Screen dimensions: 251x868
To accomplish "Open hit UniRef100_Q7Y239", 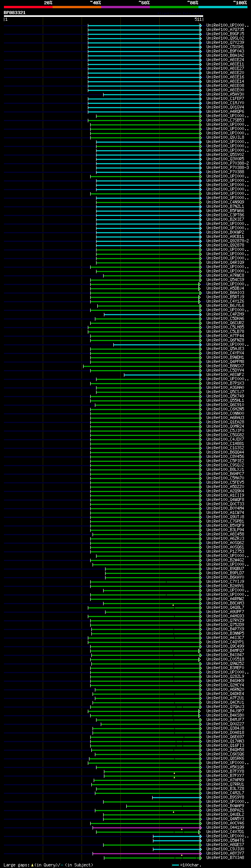I will (225, 42).
